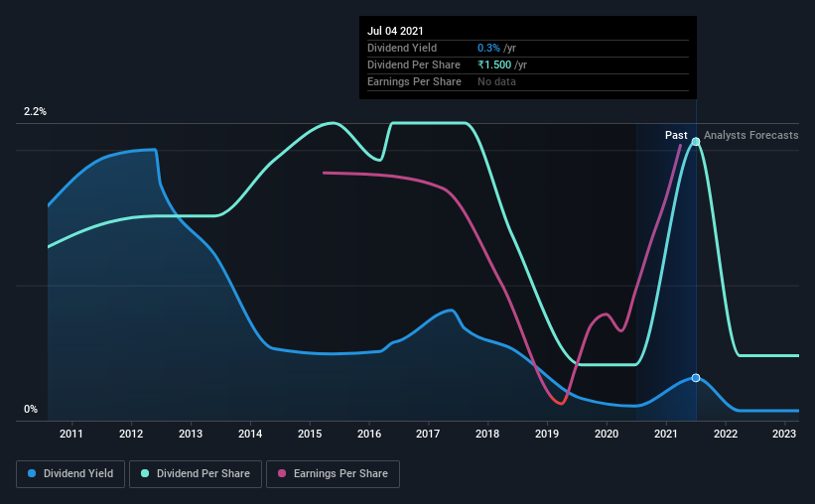Click the 2021 x-axis label
Viewport: 815px width, 504px height.
[666, 434]
